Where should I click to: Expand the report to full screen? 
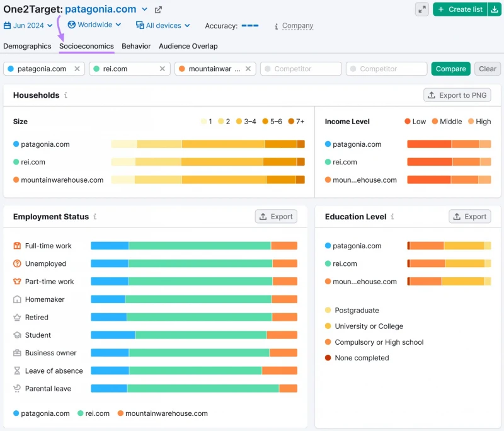421,9
